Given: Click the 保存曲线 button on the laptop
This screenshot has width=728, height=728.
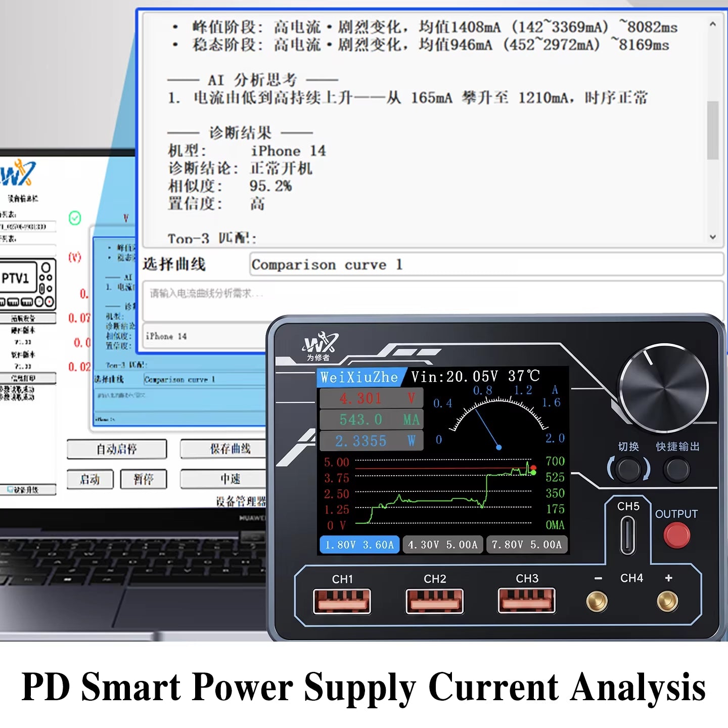Looking at the screenshot, I should (x=223, y=449).
